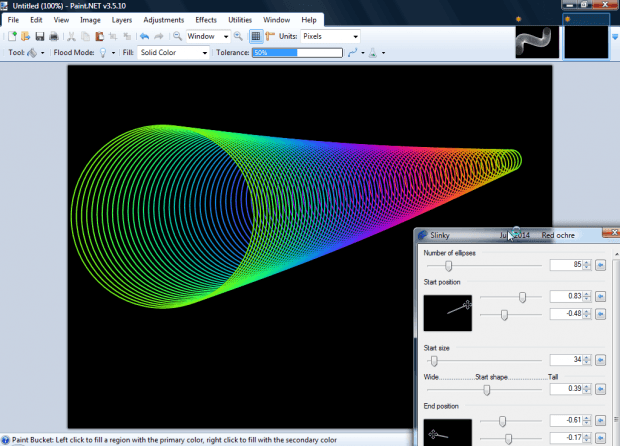Screen dimensions: 620x446
Task: Open the Units dropdown showing Pixels
Action: coord(328,36)
